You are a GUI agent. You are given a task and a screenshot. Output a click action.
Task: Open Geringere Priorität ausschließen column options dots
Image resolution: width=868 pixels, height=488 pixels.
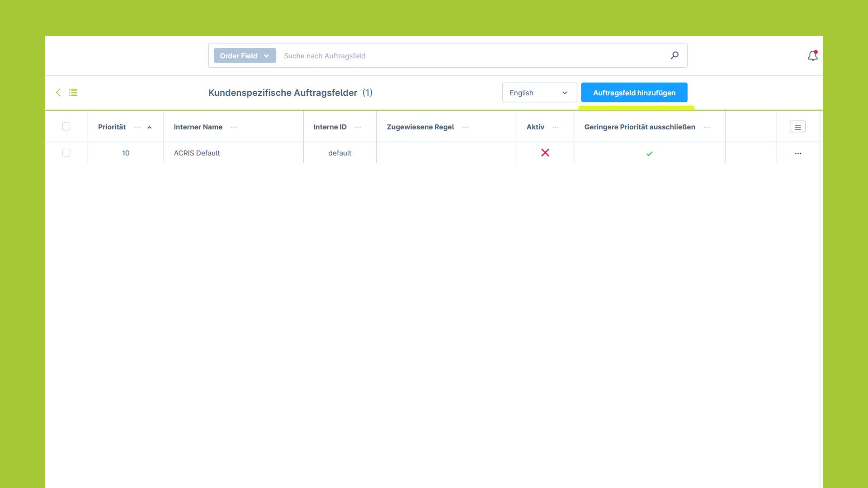(x=707, y=127)
